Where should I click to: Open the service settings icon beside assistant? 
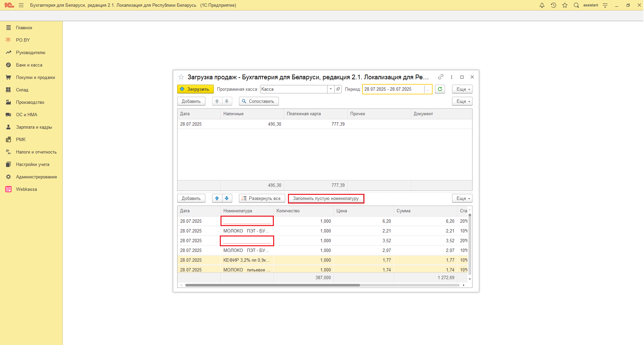pos(605,5)
